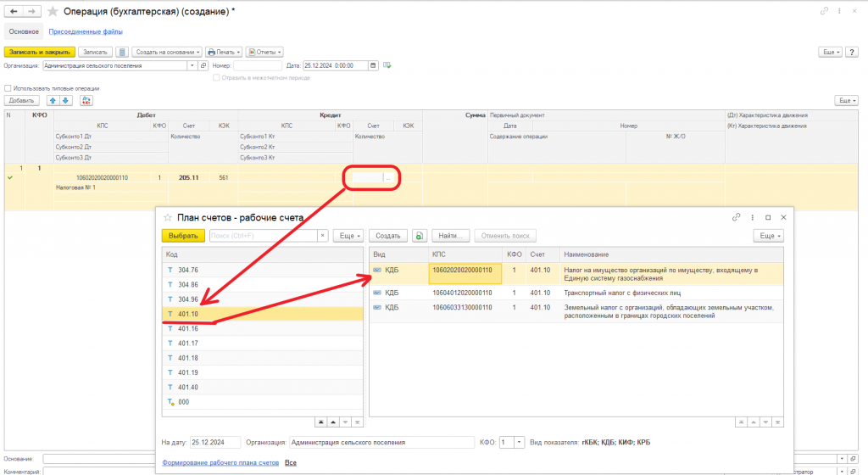Star the План счетов window as favorite
The image size is (868, 475).
click(167, 218)
